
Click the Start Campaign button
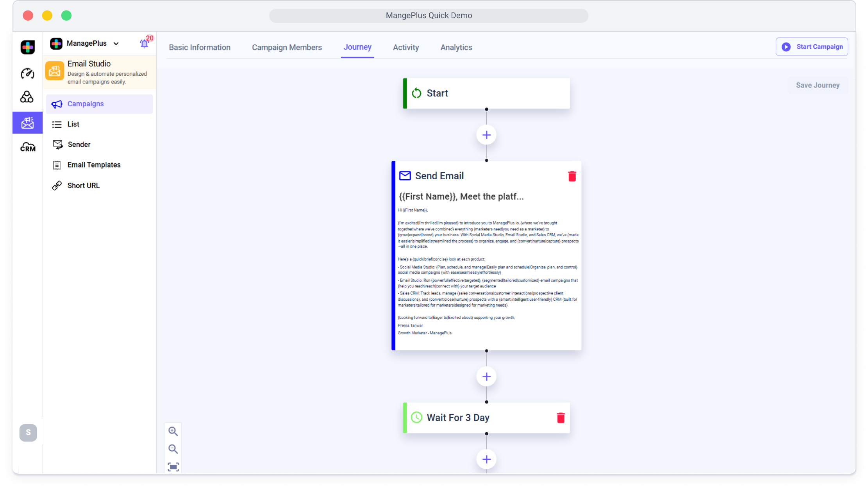coord(811,47)
